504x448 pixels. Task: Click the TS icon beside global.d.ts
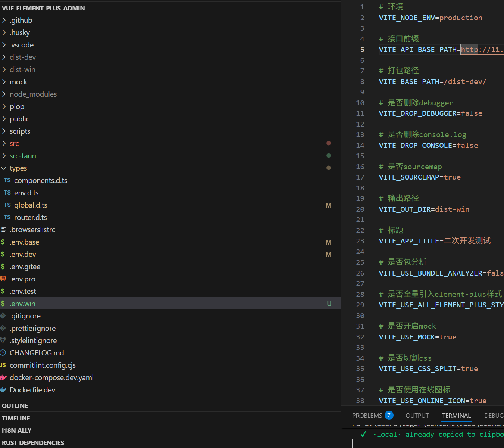[x=7, y=205]
